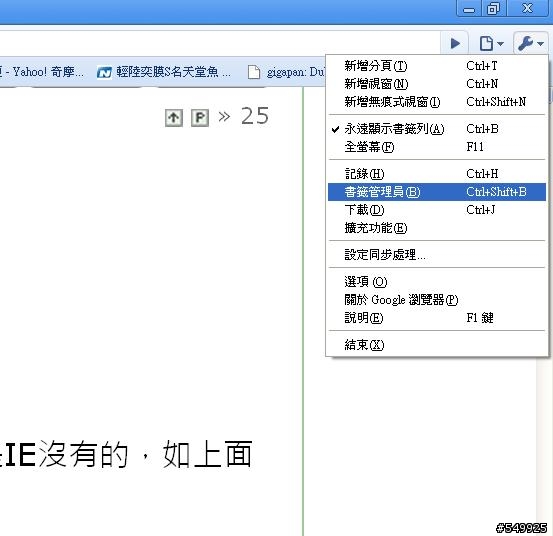The image size is (553, 536).
Task: Select 全螢幕(F) menu item
Action: (437, 147)
